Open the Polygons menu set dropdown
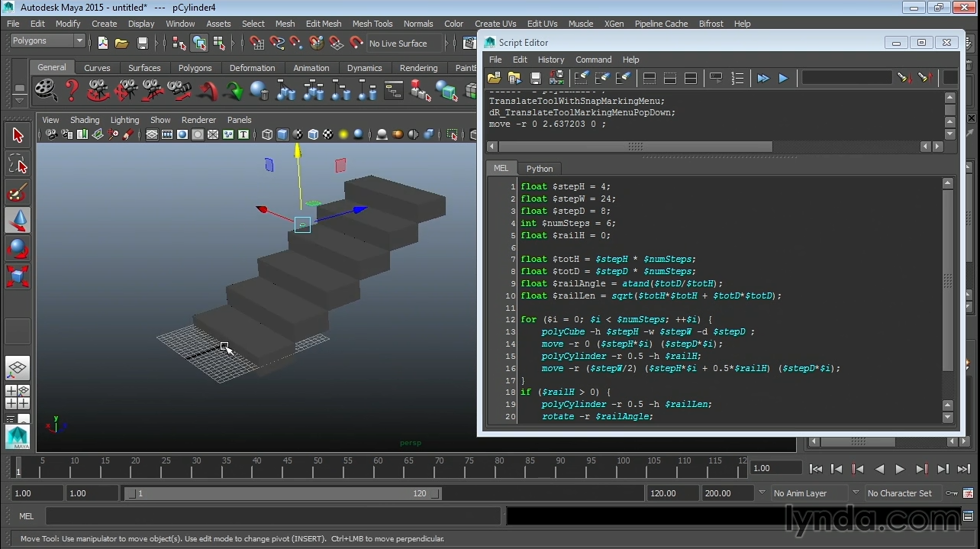Image resolution: width=980 pixels, height=549 pixels. click(x=47, y=41)
